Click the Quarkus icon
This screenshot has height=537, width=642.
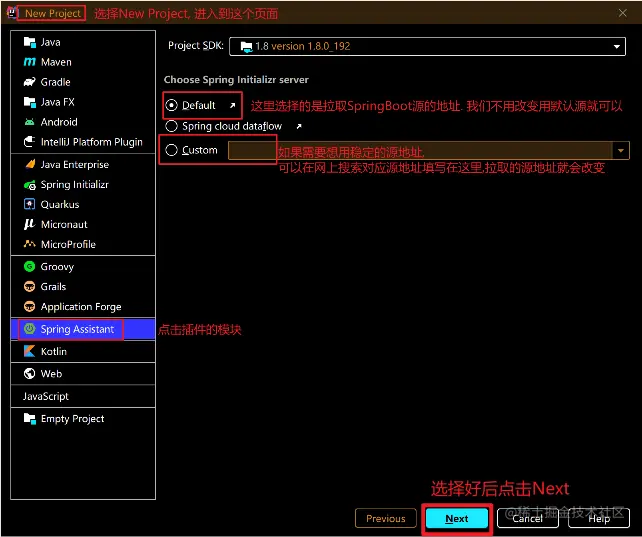29,204
